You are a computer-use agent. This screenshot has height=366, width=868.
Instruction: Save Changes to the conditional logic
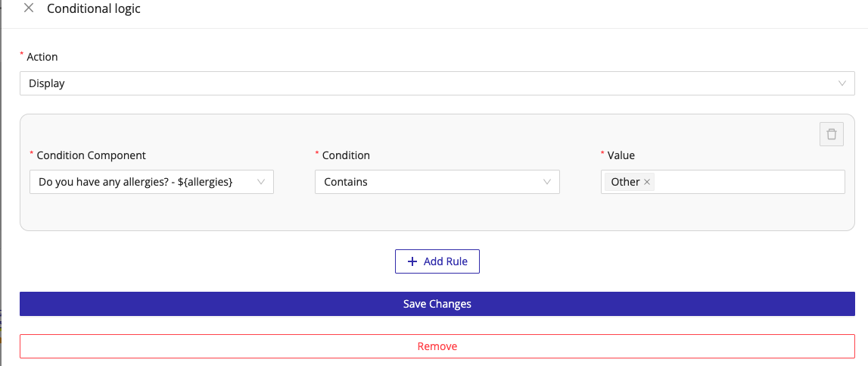point(437,304)
